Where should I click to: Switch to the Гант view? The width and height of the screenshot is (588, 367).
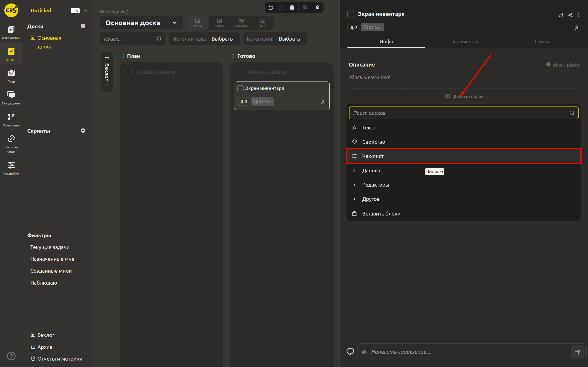click(x=263, y=22)
